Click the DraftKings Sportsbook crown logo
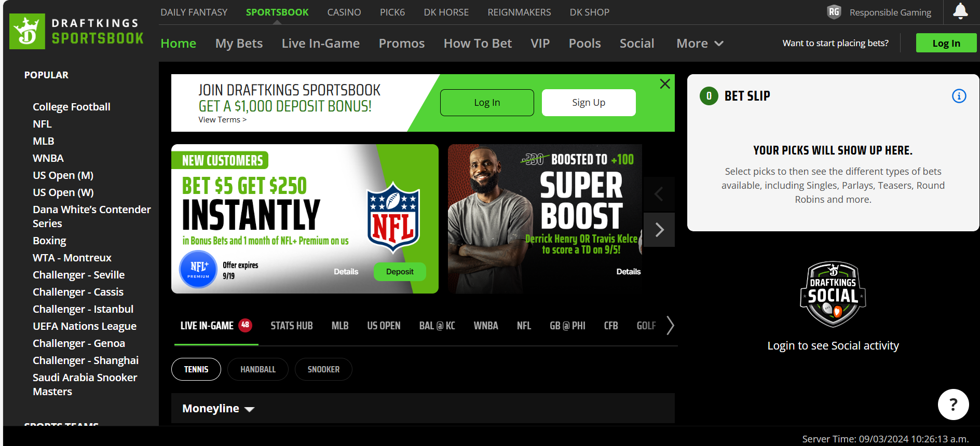 [27, 31]
